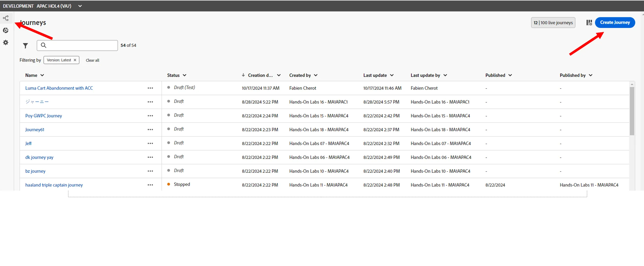
Task: Open the column customization icon
Action: 589,22
